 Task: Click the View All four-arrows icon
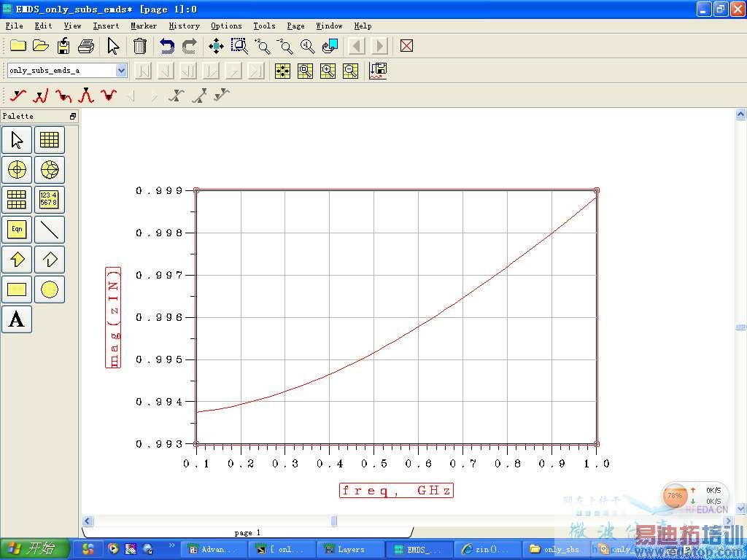(216, 46)
